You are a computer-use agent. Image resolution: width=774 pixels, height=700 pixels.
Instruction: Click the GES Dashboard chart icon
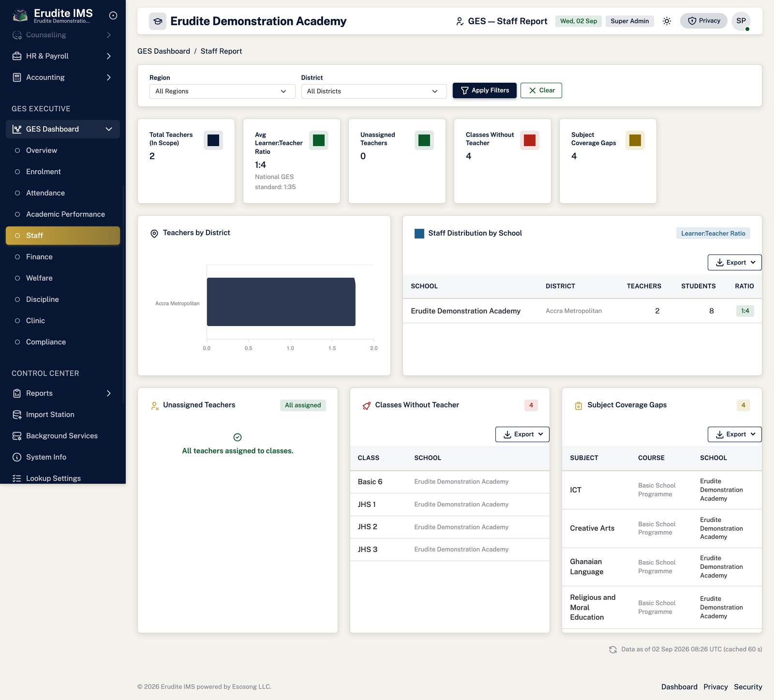point(17,129)
